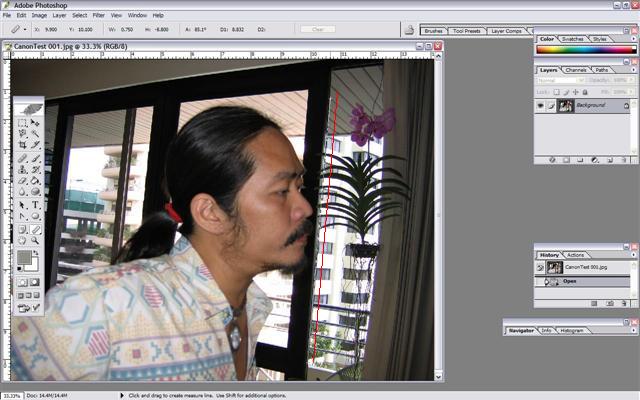Create new snapshot from History panel
The width and height of the screenshot is (640, 400).
pos(608,302)
